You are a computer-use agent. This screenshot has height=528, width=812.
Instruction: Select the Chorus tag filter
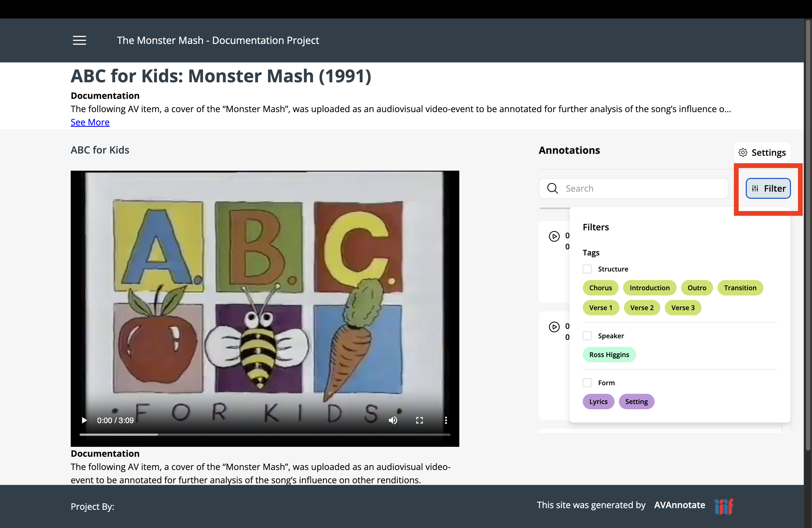pos(600,287)
